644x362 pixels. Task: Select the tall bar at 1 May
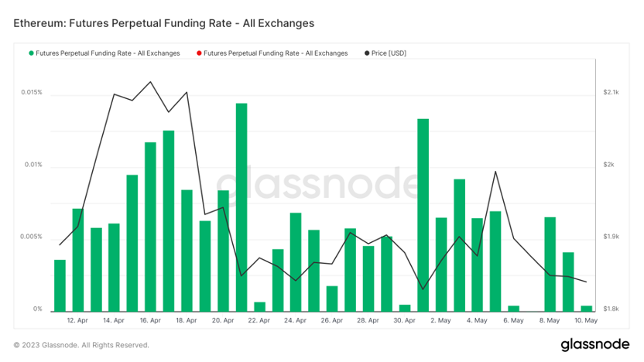click(x=423, y=215)
